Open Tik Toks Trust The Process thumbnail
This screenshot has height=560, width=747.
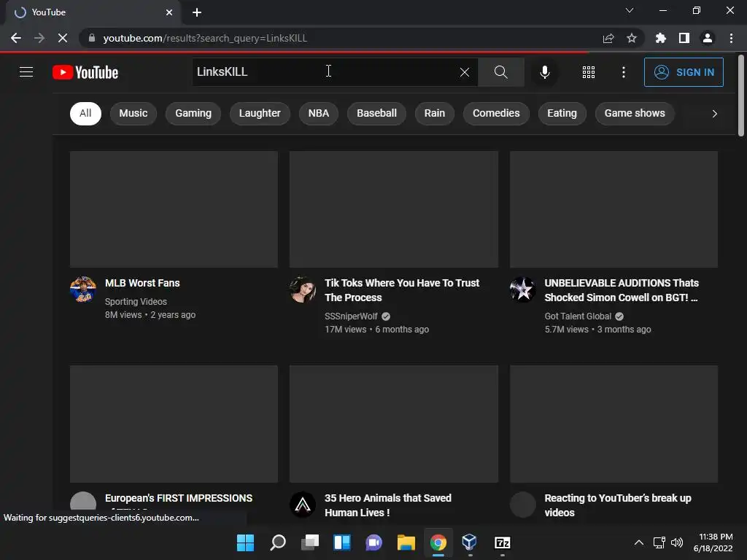(394, 209)
